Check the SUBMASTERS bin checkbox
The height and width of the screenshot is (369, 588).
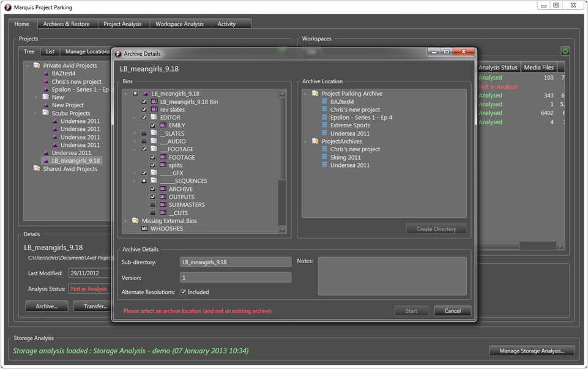click(x=152, y=205)
